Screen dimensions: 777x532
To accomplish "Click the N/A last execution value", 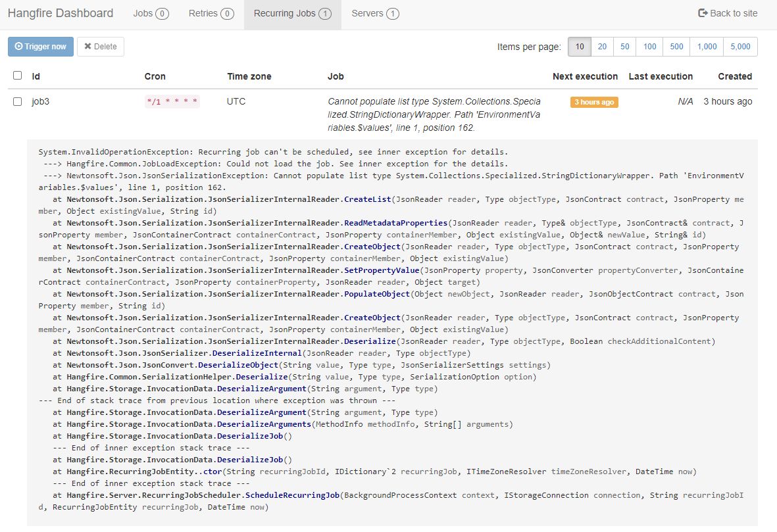I will 686,101.
